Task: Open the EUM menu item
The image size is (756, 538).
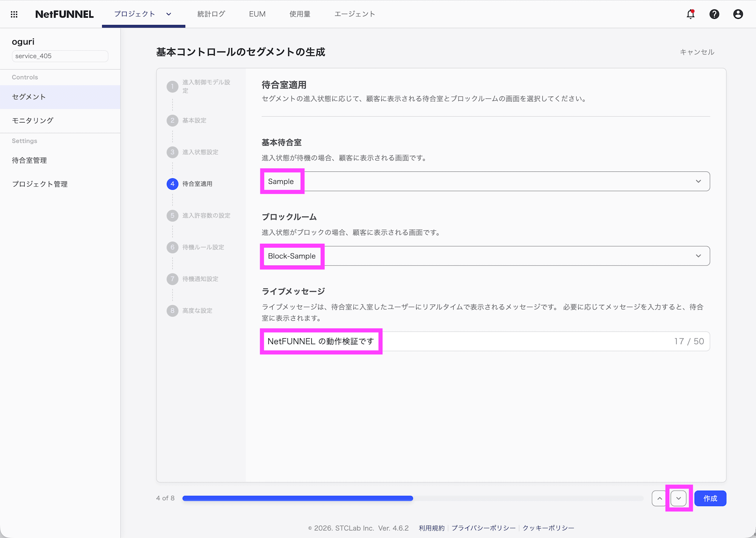Action: pos(257,14)
